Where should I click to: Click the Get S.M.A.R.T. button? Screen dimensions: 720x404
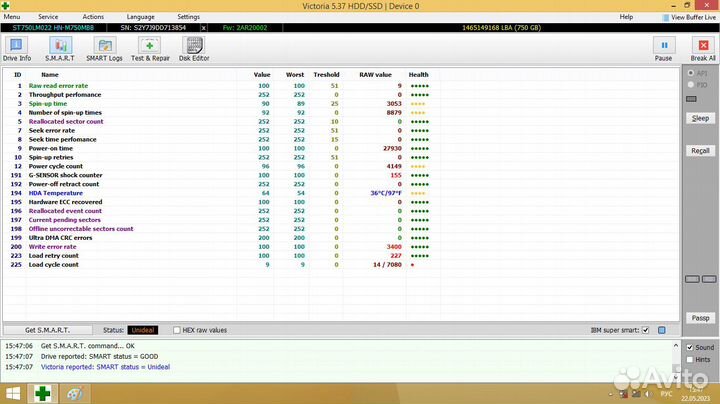pos(46,330)
